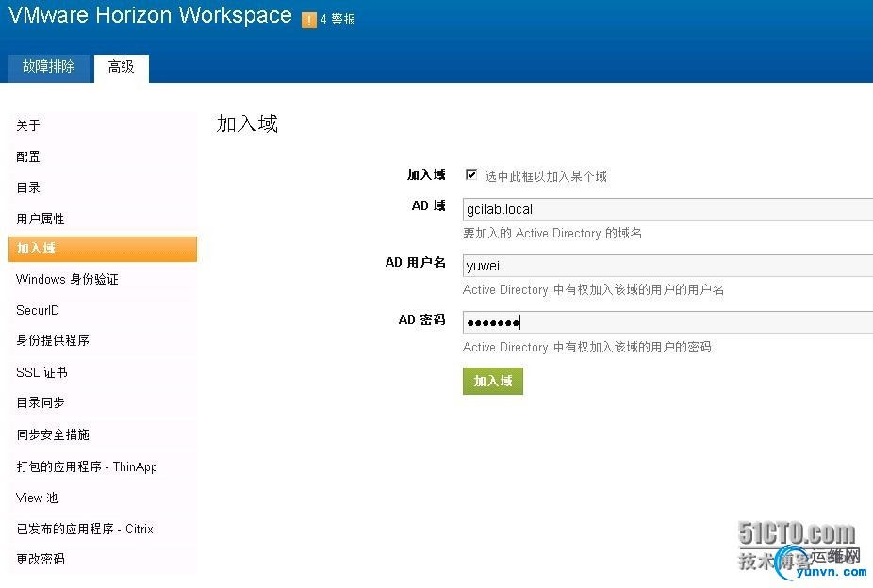Click the text 选中此框以加入某个域
The image size is (873, 588).
click(x=546, y=177)
